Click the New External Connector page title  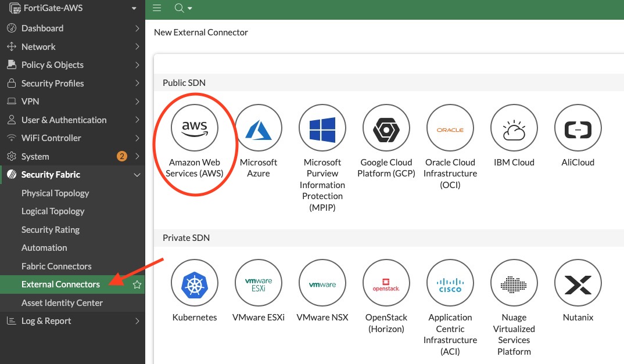tap(200, 33)
